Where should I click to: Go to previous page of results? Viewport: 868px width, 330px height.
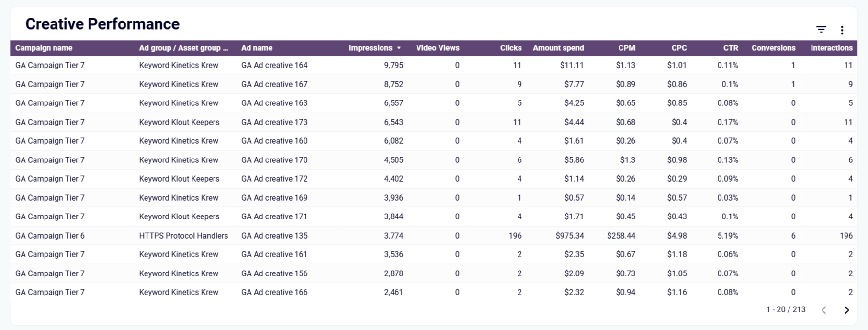(824, 310)
